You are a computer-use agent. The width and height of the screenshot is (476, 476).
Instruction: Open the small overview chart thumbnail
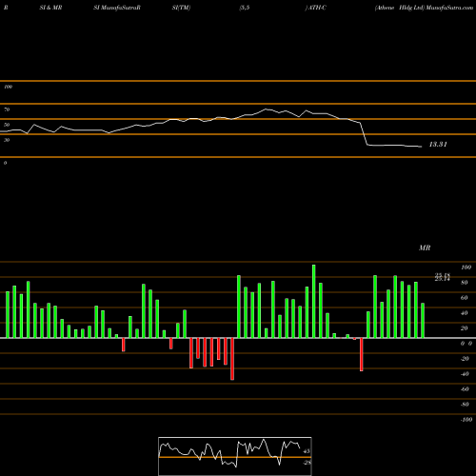click(235, 456)
